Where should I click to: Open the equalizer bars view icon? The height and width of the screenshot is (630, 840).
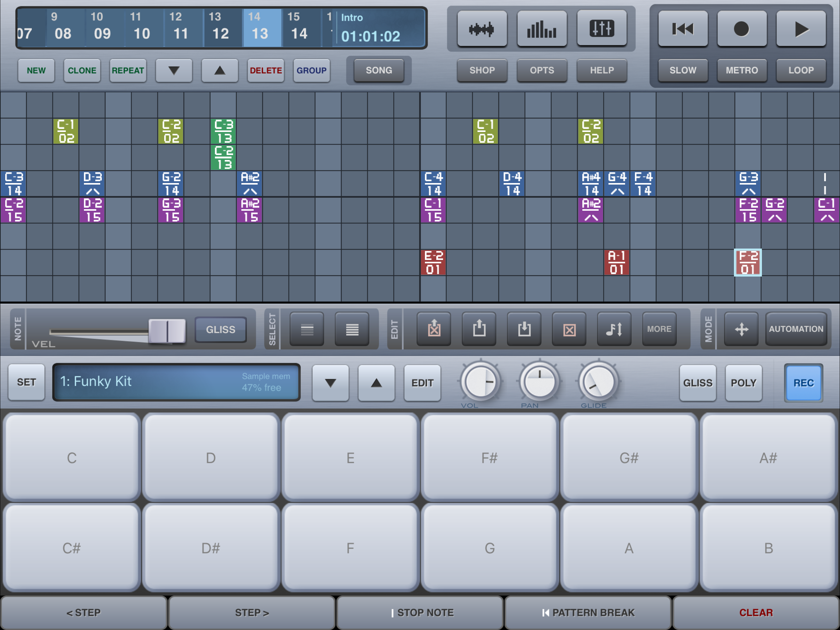point(541,29)
